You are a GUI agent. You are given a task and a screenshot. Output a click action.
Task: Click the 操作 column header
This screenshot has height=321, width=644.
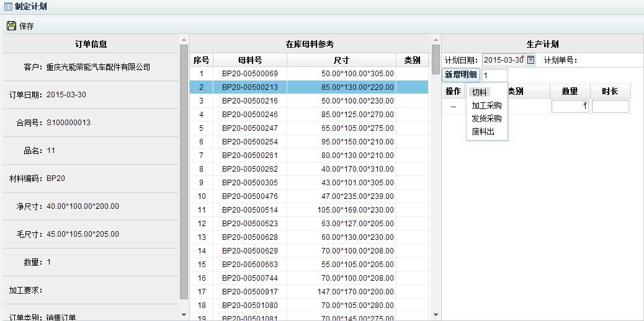(454, 91)
